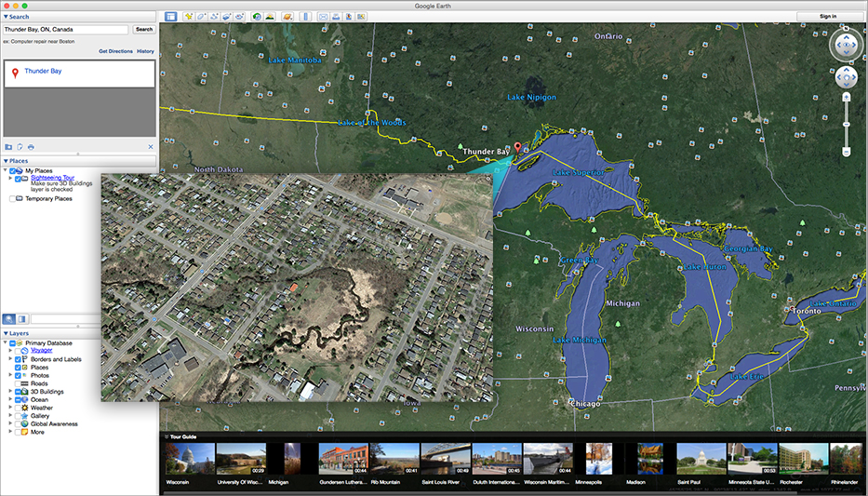Viewport: 868px width, 496px height.
Task: Collapse the Search panel header triangle
Action: 7,17
